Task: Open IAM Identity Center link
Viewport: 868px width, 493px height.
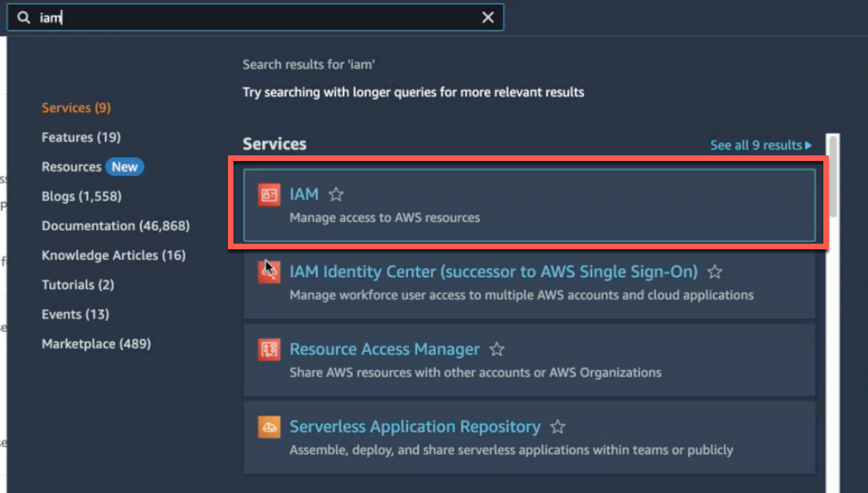Action: pos(494,272)
